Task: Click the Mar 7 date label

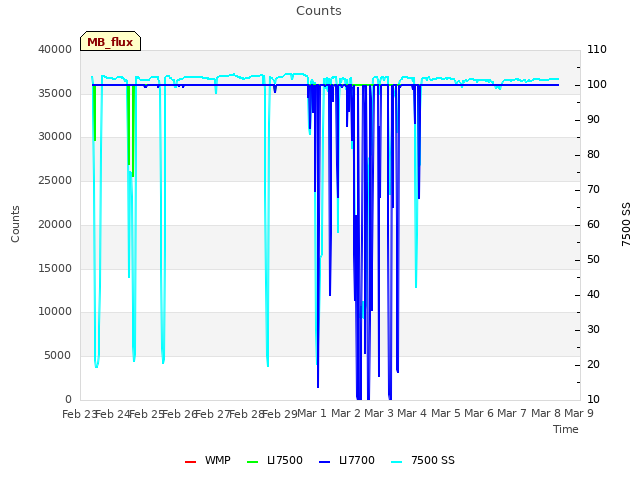Action: (x=512, y=413)
